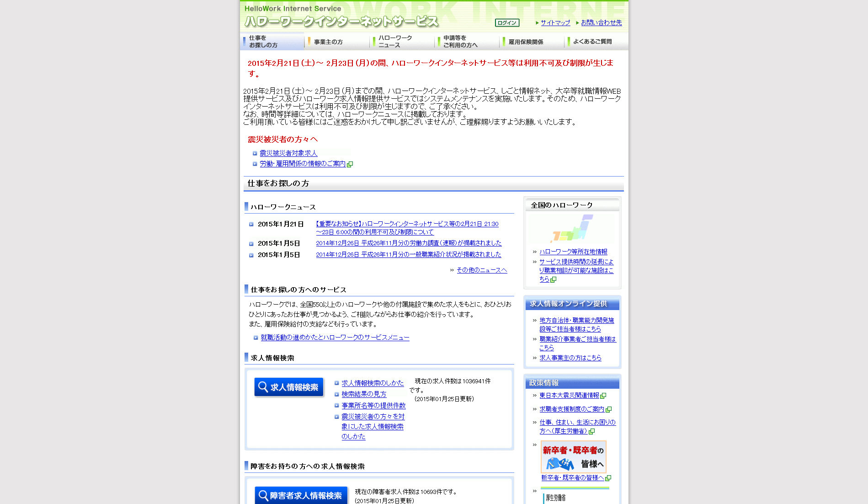Open the お問い合わせ先 link
Image resolution: width=868 pixels, height=504 pixels.
pos(601,22)
